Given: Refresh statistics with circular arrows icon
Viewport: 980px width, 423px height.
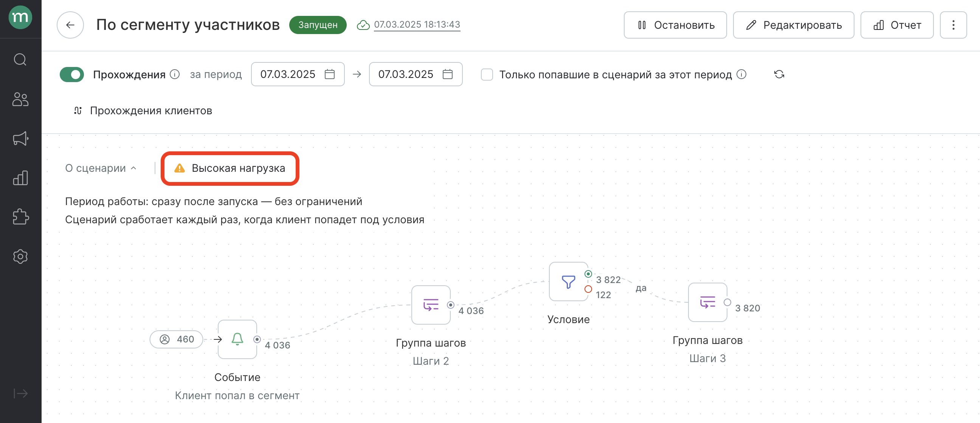Looking at the screenshot, I should coord(779,74).
